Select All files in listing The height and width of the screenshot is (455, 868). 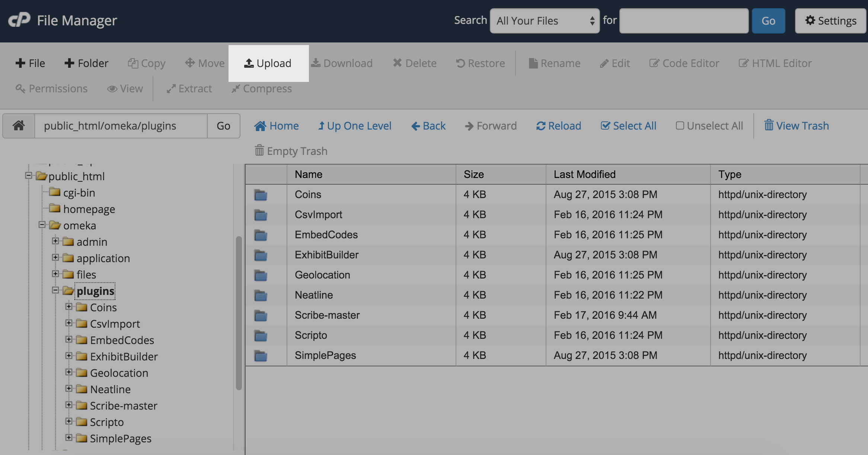click(628, 126)
